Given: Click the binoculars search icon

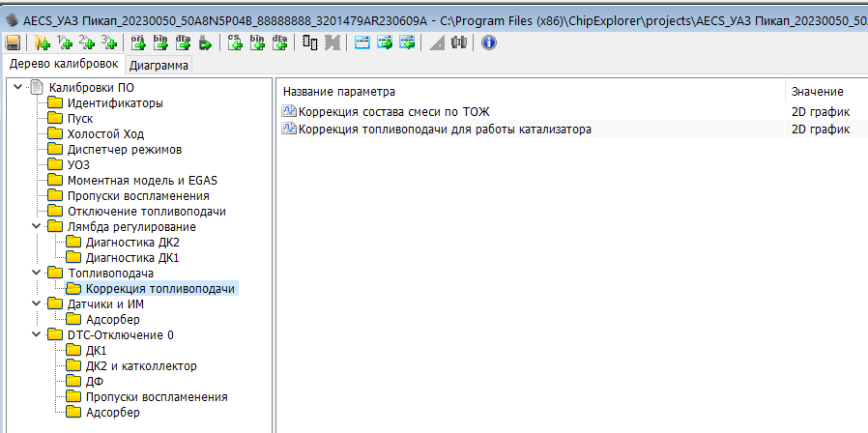Looking at the screenshot, I should click(x=459, y=43).
